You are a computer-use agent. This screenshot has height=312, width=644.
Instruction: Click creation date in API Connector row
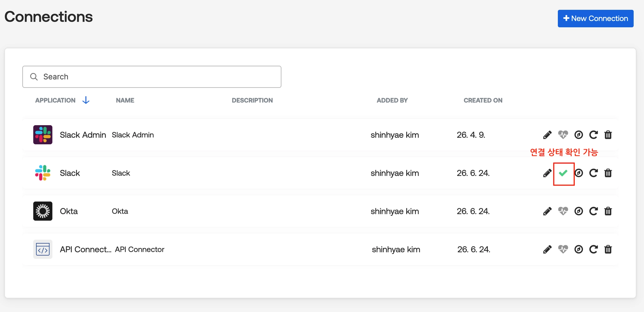pos(474,249)
